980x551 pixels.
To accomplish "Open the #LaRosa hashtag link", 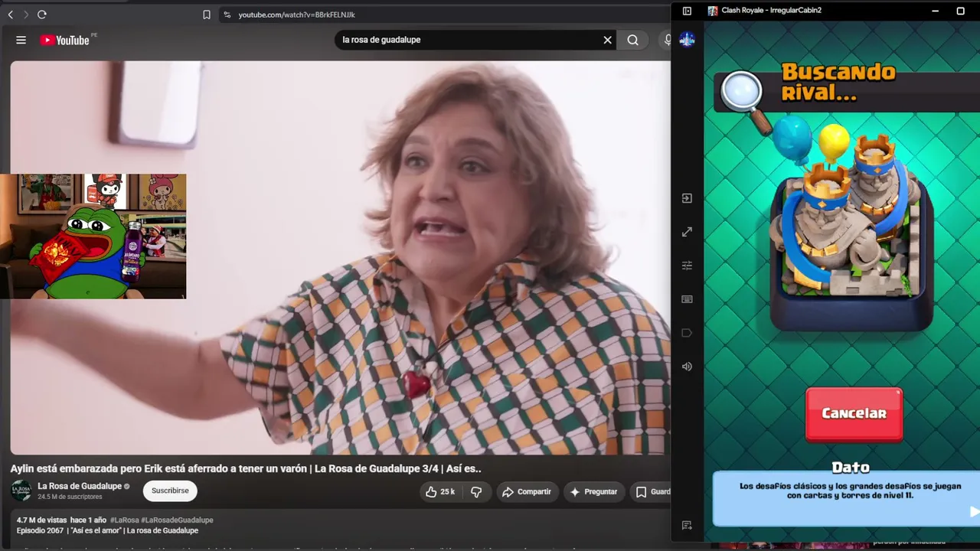I will (124, 520).
